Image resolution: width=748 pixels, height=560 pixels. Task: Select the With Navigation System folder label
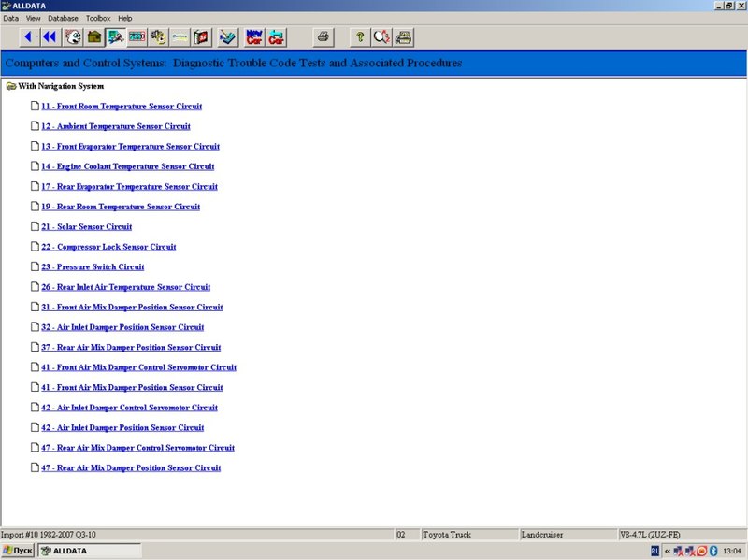click(x=61, y=86)
